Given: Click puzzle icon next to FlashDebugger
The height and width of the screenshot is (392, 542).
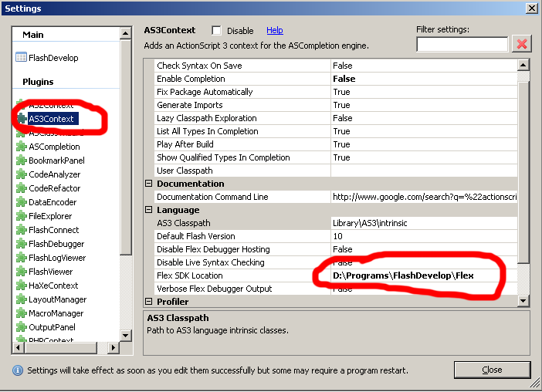Looking at the screenshot, I should (22, 244).
